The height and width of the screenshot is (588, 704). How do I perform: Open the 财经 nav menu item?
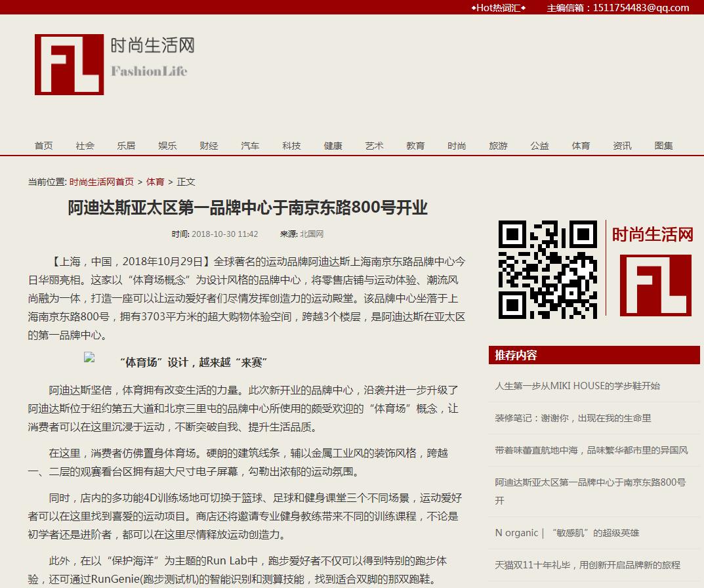(209, 146)
